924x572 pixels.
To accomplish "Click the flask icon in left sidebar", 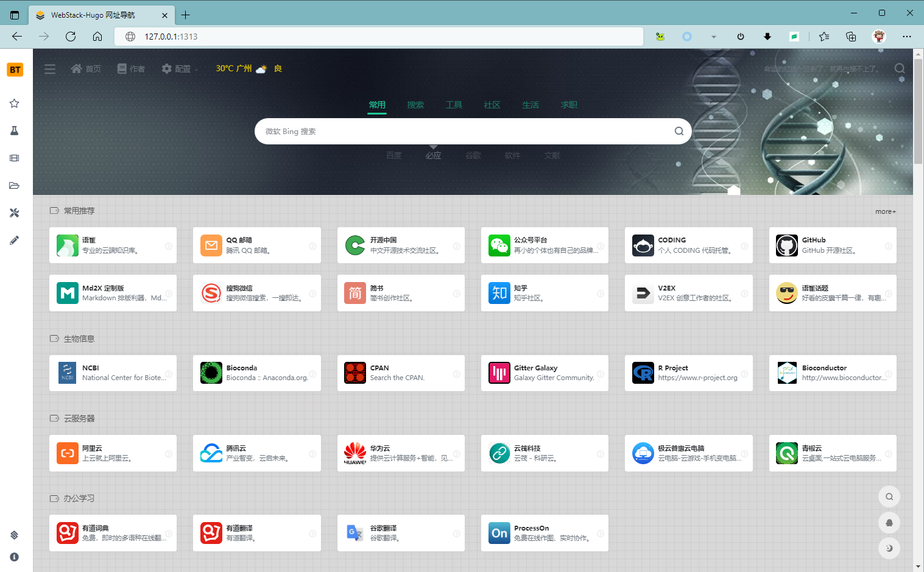I will click(x=15, y=131).
